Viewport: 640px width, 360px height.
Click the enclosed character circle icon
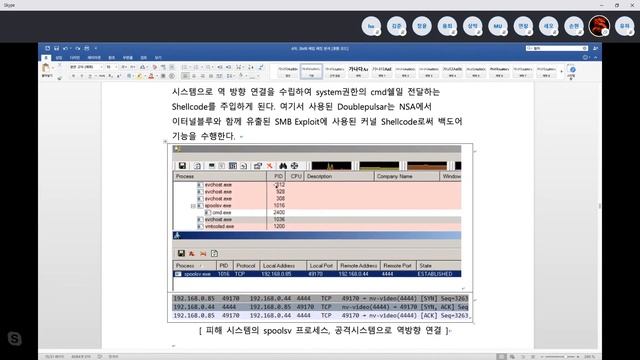pyautogui.click(x=171, y=76)
